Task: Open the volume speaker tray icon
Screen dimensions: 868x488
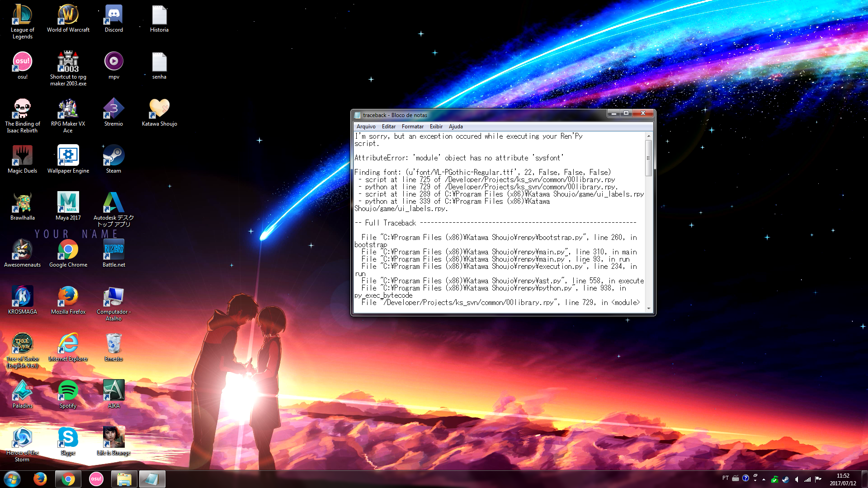Action: point(797,479)
